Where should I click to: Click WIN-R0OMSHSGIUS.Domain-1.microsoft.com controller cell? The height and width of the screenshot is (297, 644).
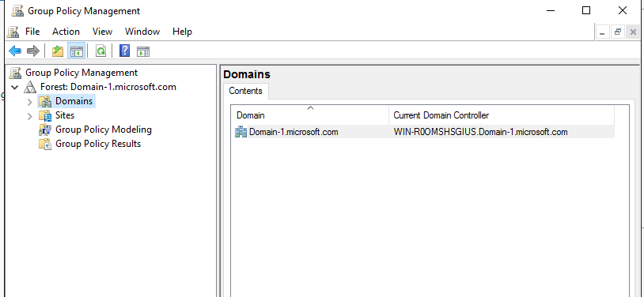pyautogui.click(x=480, y=132)
